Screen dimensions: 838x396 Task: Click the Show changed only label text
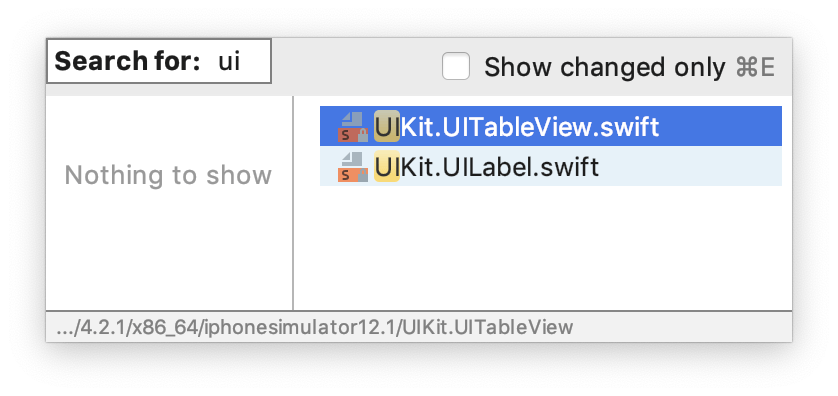(x=604, y=67)
